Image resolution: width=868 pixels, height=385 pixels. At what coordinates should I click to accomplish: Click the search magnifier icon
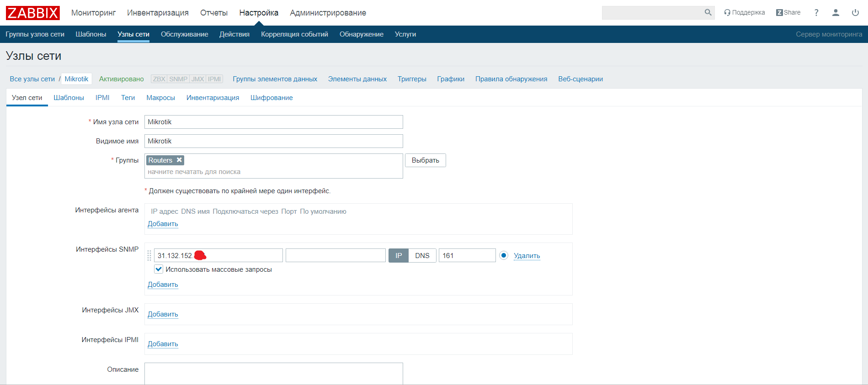708,12
